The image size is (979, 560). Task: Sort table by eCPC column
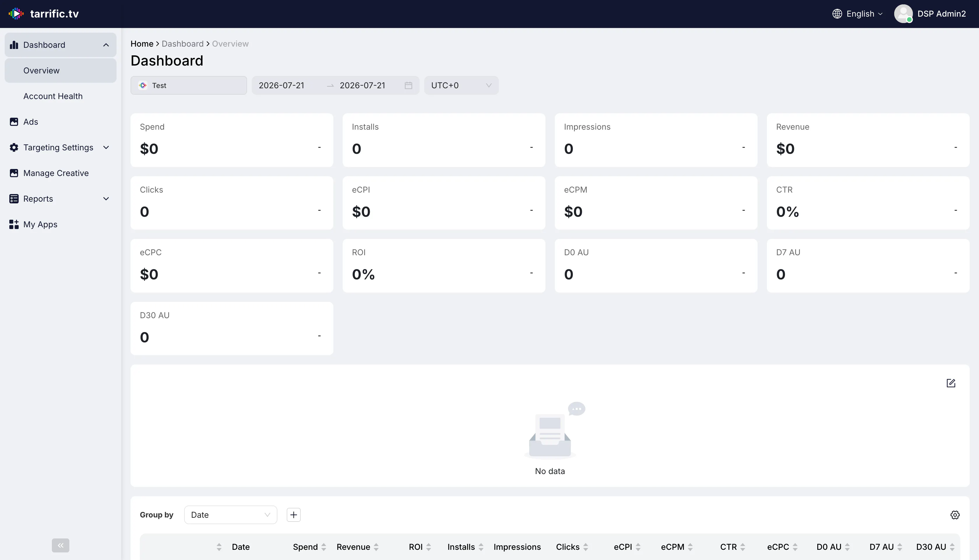795,547
